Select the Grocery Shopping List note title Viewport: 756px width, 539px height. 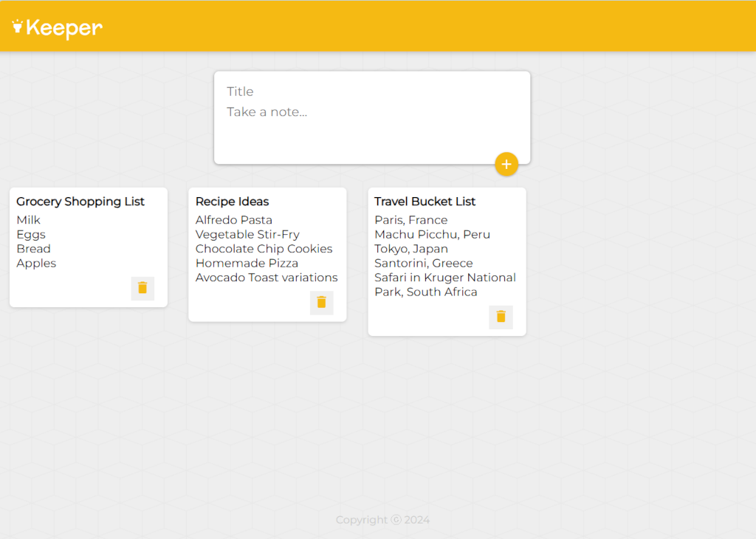(x=80, y=202)
